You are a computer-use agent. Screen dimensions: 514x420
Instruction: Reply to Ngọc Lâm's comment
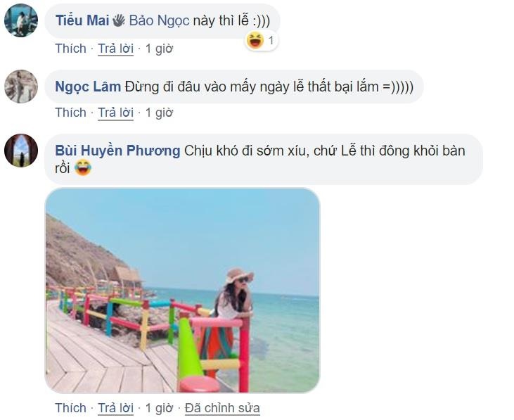(x=115, y=113)
